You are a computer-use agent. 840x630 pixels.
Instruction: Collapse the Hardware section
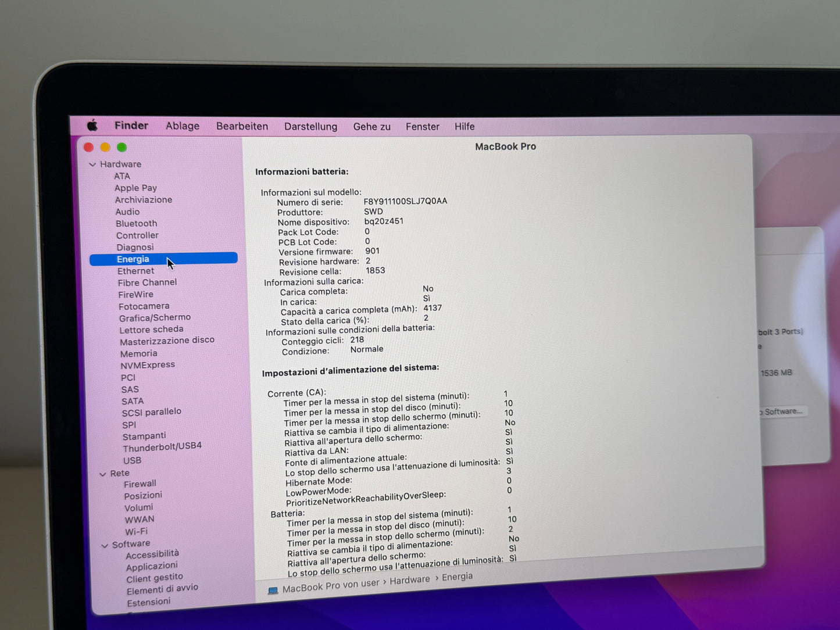click(x=92, y=164)
